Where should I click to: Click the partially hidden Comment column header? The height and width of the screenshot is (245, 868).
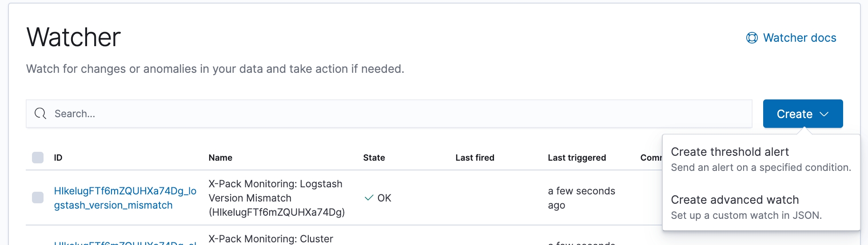(651, 158)
